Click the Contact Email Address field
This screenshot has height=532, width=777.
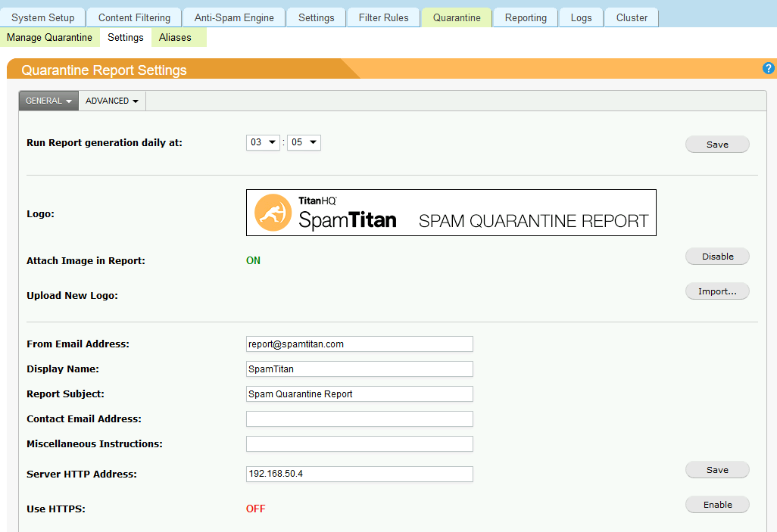click(359, 418)
